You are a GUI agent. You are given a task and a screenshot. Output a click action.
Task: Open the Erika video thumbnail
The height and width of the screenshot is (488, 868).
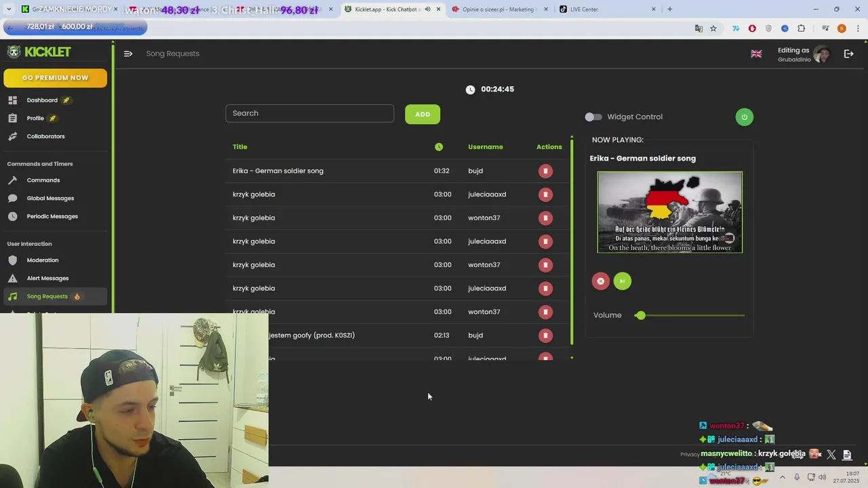670,212
